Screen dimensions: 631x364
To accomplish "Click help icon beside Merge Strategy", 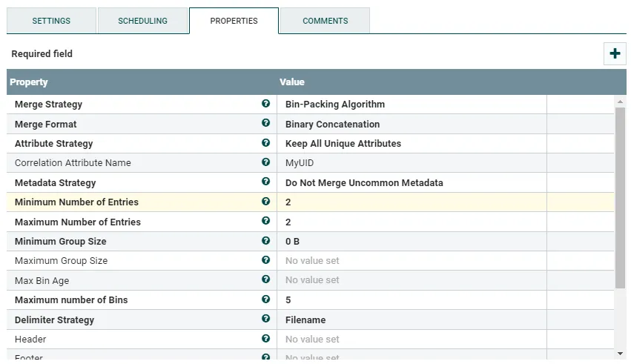I will click(x=266, y=104).
